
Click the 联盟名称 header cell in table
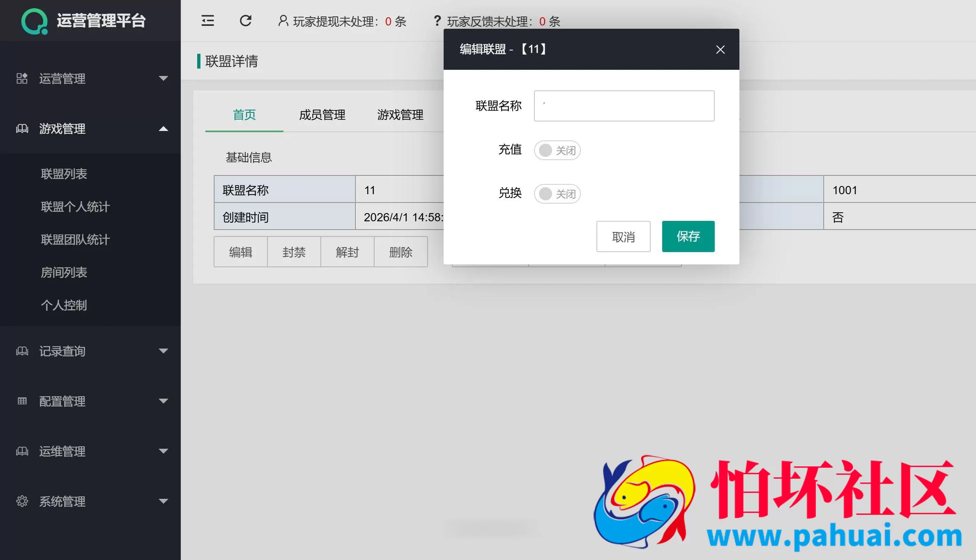285,189
